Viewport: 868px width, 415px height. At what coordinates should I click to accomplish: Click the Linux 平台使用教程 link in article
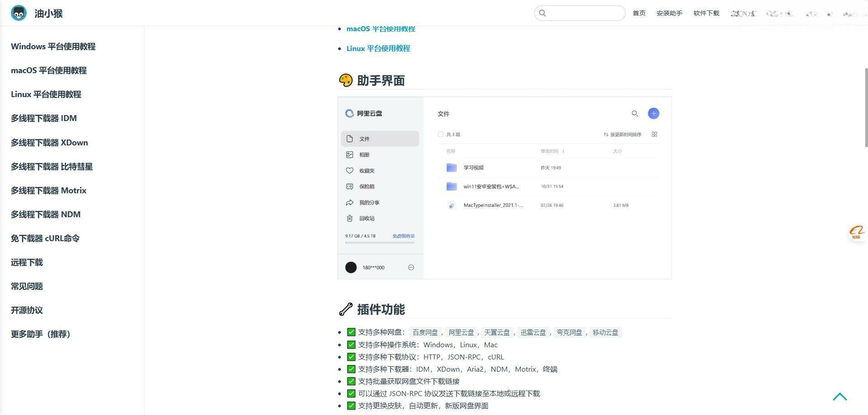click(x=378, y=48)
